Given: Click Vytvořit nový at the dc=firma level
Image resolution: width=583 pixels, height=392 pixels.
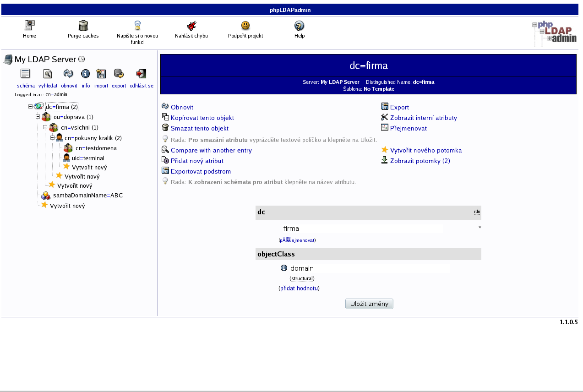Looking at the screenshot, I should [67, 206].
